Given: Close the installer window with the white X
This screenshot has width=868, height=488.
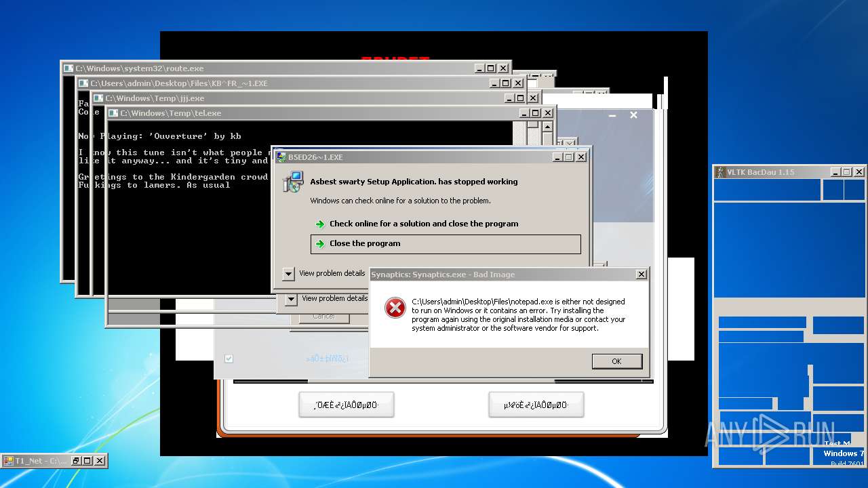Looking at the screenshot, I should 633,115.
